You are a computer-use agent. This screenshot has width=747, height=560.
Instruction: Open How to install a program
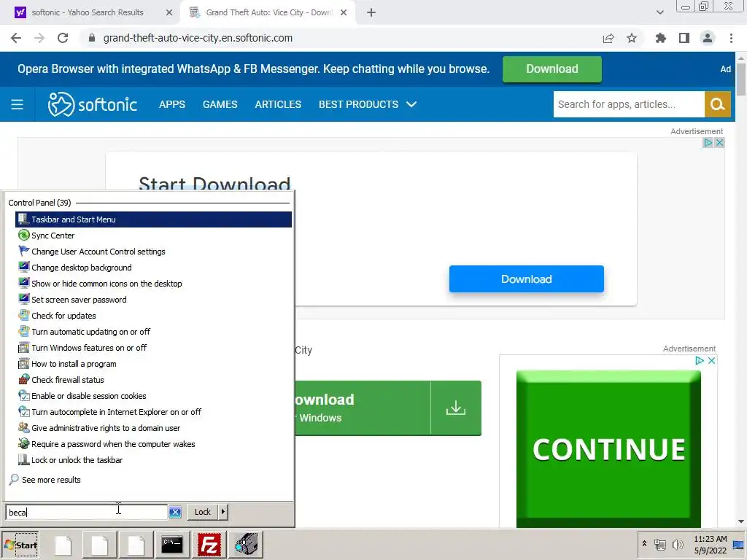point(153,364)
